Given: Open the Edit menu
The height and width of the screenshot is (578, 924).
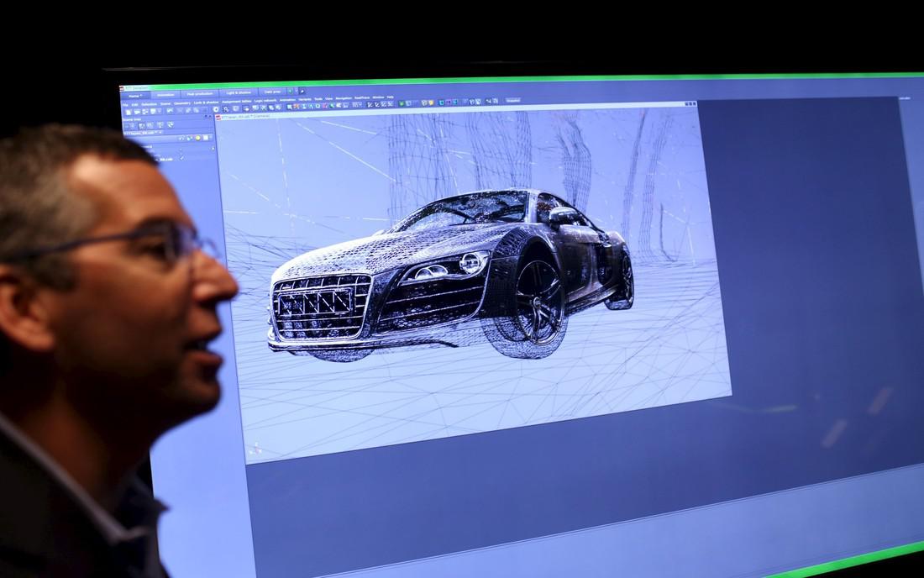Looking at the screenshot, I should 134,105.
